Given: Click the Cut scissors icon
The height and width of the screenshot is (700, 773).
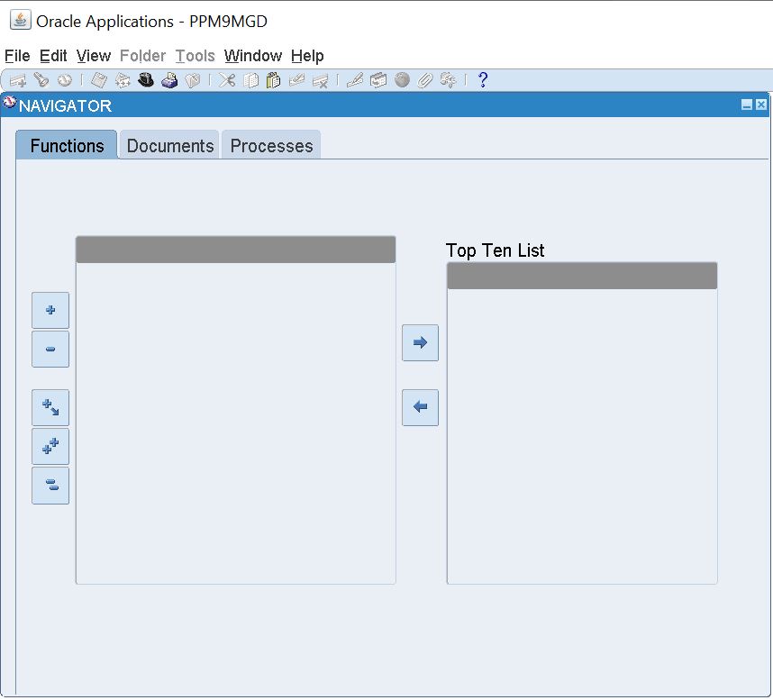Looking at the screenshot, I should click(x=227, y=80).
